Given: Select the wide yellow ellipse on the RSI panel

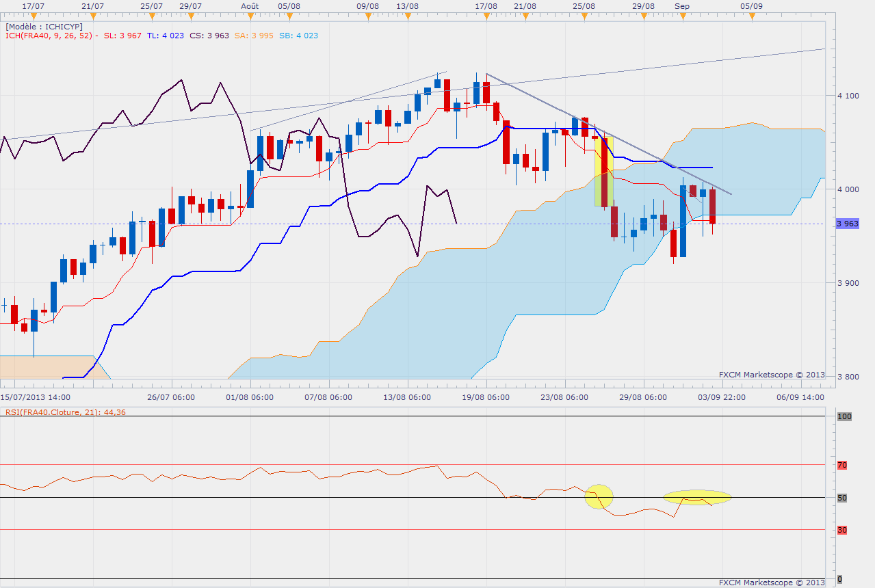Looking at the screenshot, I should [697, 497].
